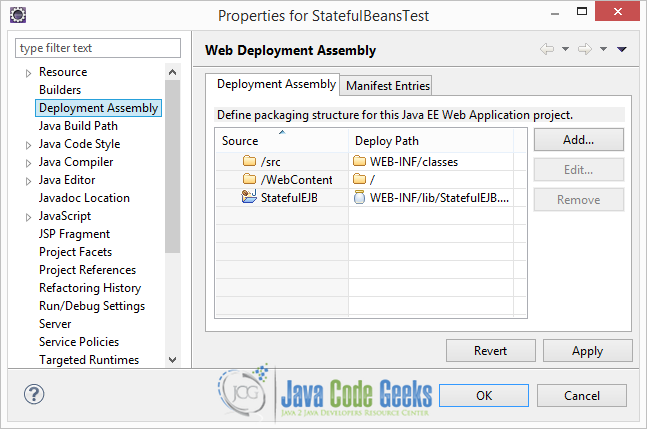Click the Remove button
This screenshot has height=429, width=647.
[579, 200]
